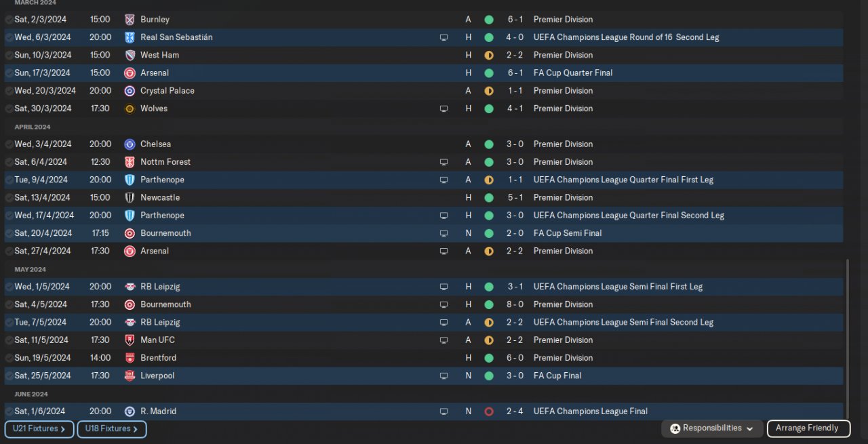
Task: Toggle the tick beside Sat 2/3/2024 fixture
Action: [x=9, y=20]
